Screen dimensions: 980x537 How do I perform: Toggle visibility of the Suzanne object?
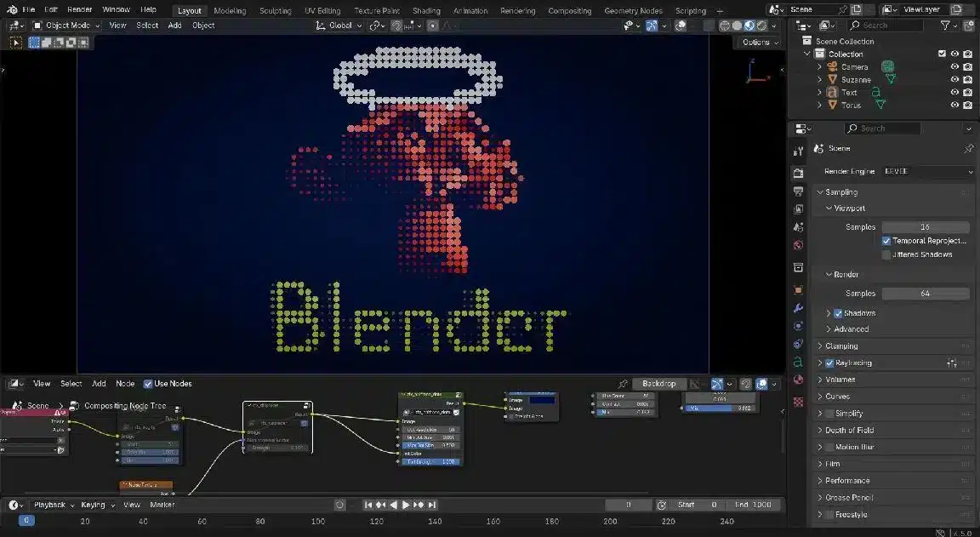click(x=954, y=78)
